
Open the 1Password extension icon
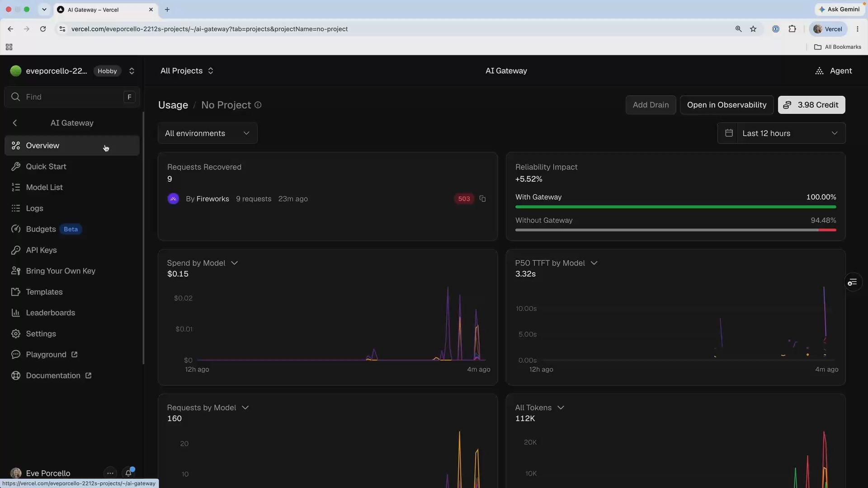pyautogui.click(x=775, y=29)
